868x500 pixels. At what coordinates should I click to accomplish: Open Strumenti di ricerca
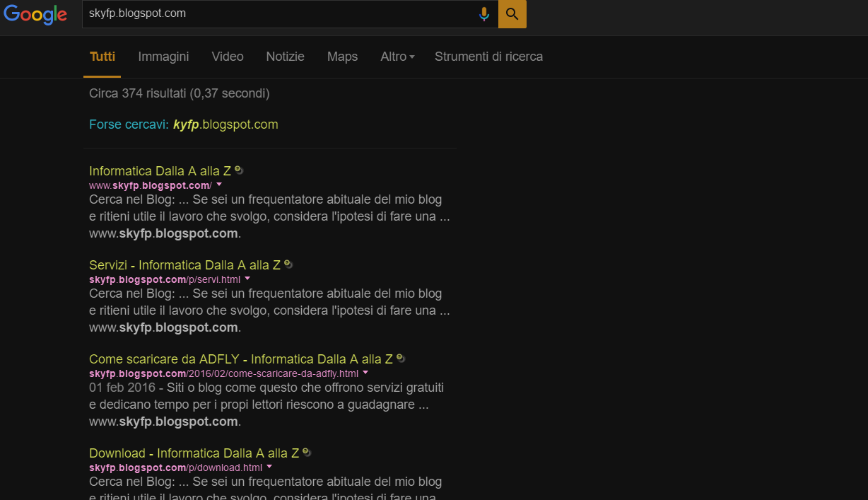489,57
